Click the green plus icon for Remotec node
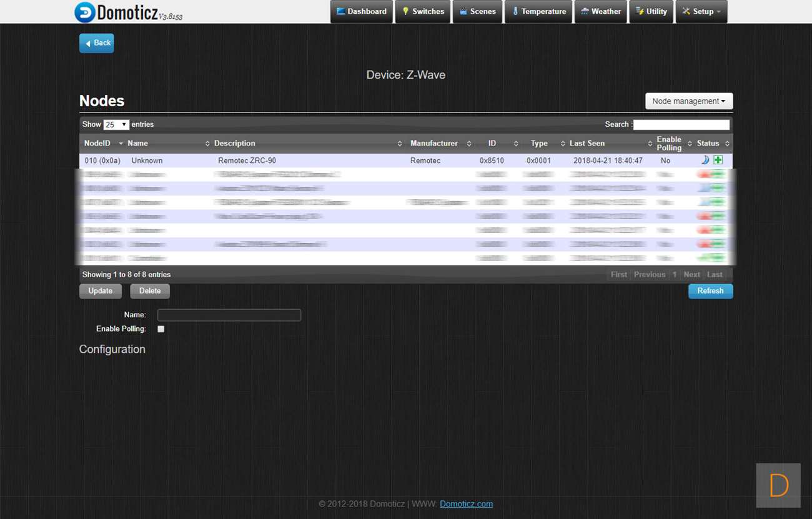This screenshot has width=812, height=519. 718,161
